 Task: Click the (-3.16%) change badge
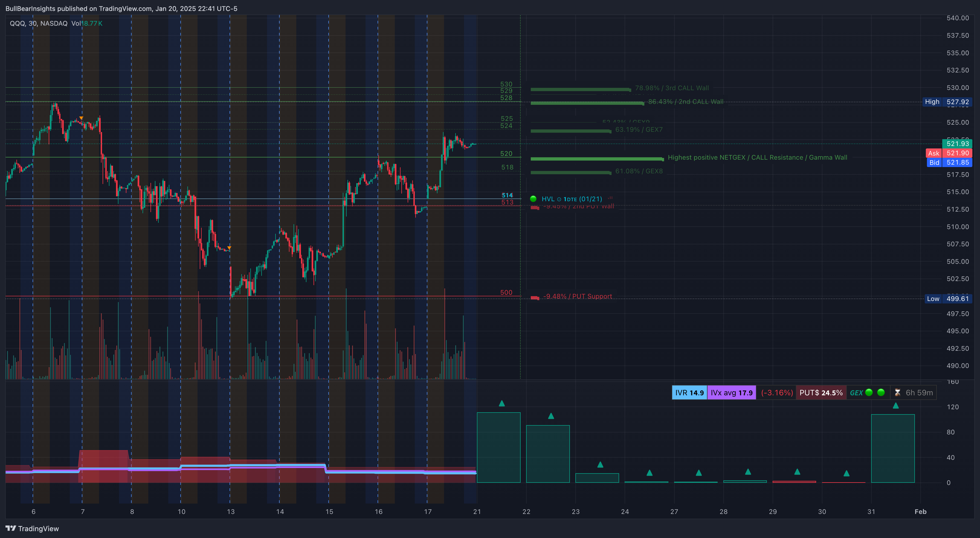coord(776,392)
